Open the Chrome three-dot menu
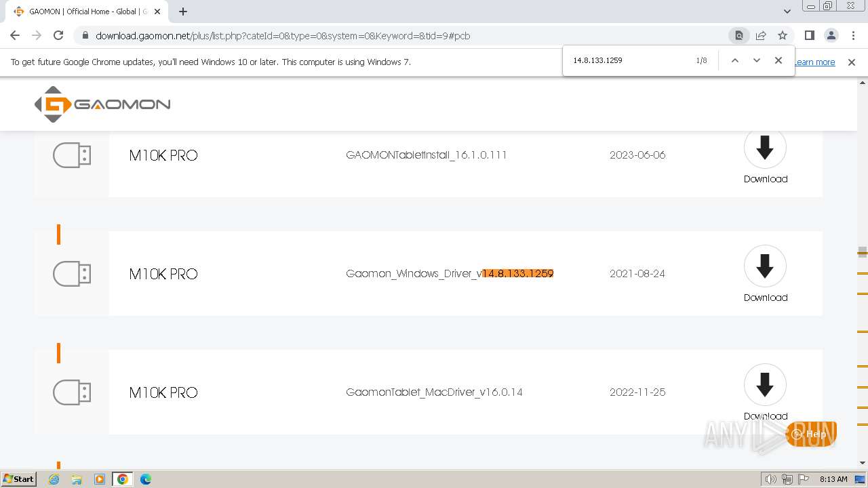Viewport: 868px width, 488px height. pos(853,35)
